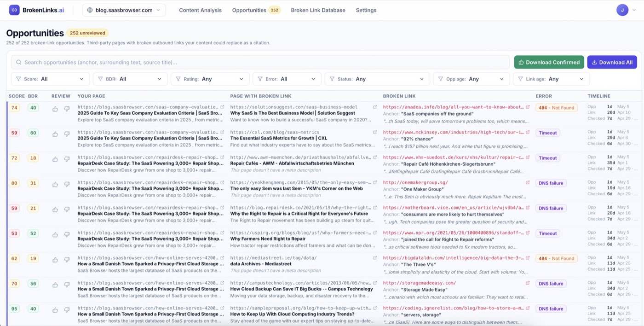Open the Link age filter dropdown
The height and width of the screenshot is (326, 644).
551,79
